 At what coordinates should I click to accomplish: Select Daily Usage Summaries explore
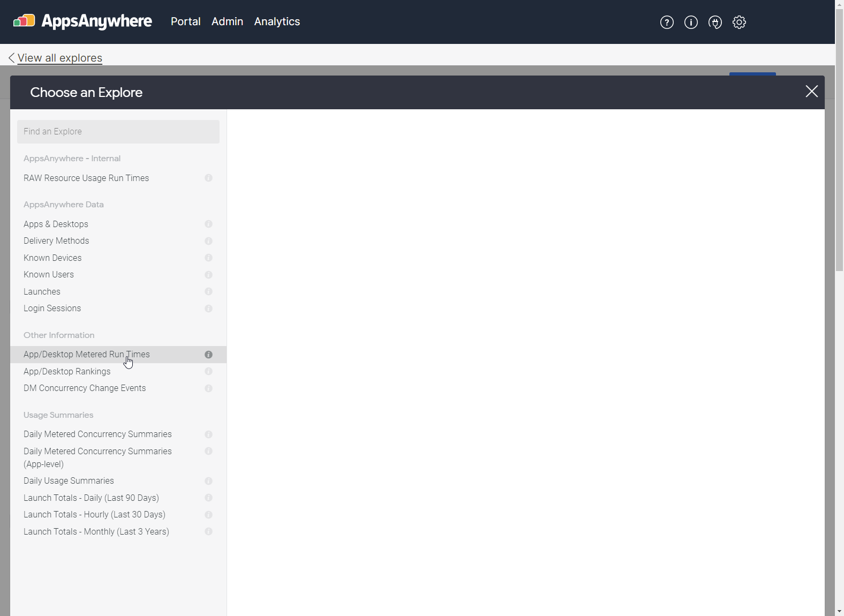(69, 480)
